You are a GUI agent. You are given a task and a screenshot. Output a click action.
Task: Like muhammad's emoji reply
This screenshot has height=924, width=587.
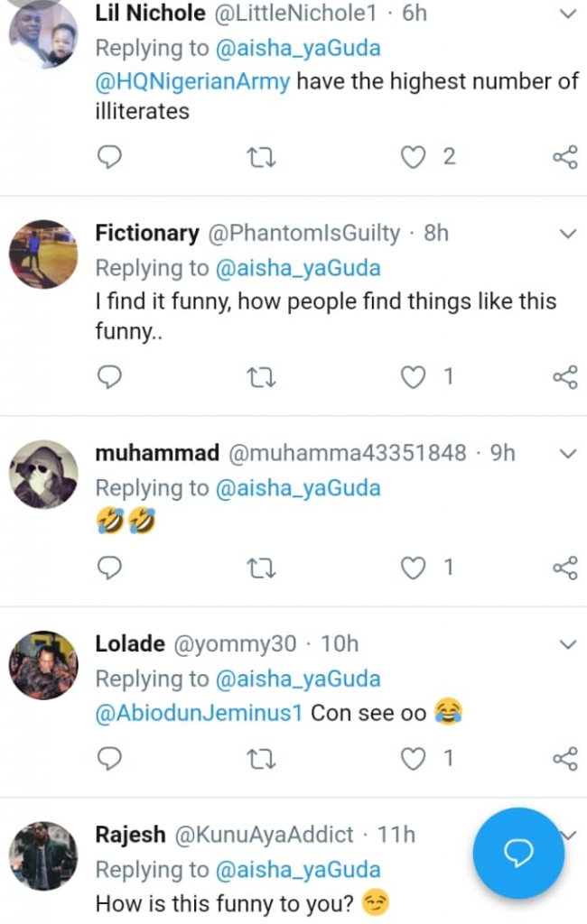click(x=414, y=568)
